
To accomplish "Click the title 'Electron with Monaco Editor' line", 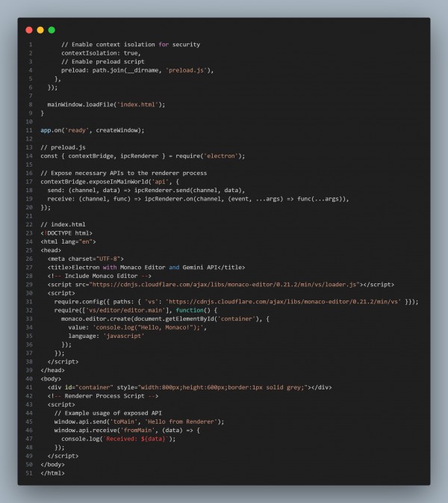I will point(146,268).
